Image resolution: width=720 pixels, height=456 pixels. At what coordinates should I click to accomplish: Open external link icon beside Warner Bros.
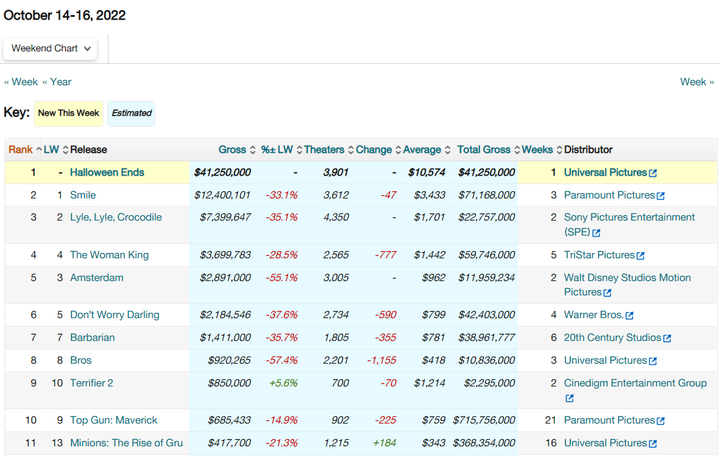[629, 316]
